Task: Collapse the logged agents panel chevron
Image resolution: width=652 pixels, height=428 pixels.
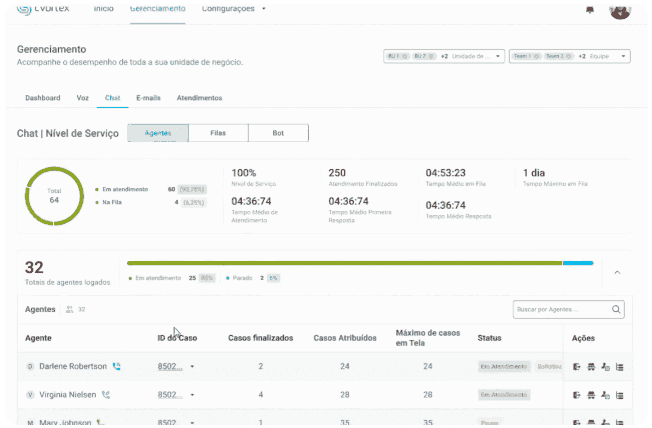Action: [x=616, y=272]
